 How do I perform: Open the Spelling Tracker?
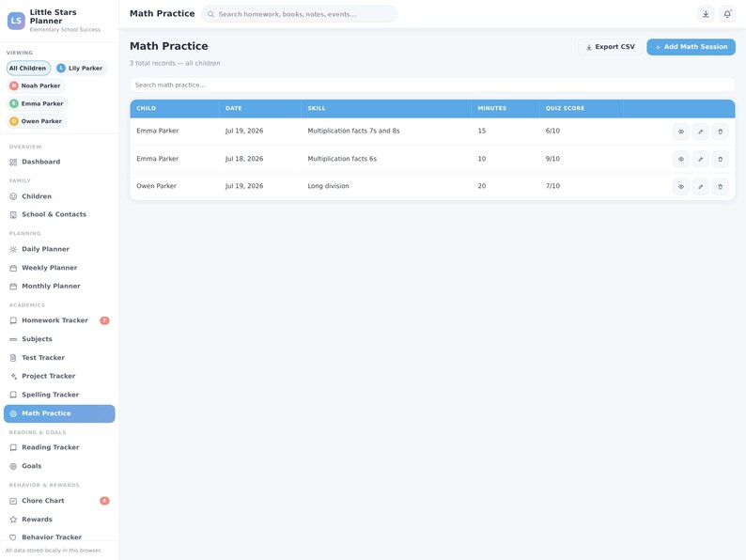click(x=59, y=395)
